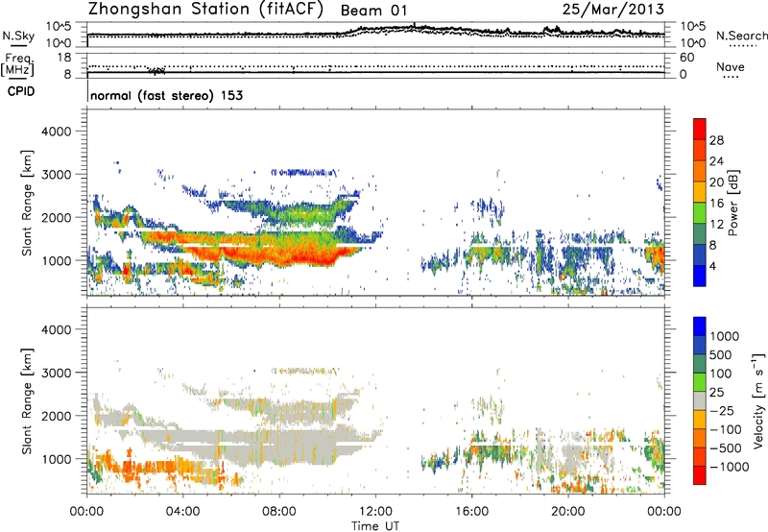
Task: Click the red swatch of Power colorbar
Action: (x=700, y=129)
